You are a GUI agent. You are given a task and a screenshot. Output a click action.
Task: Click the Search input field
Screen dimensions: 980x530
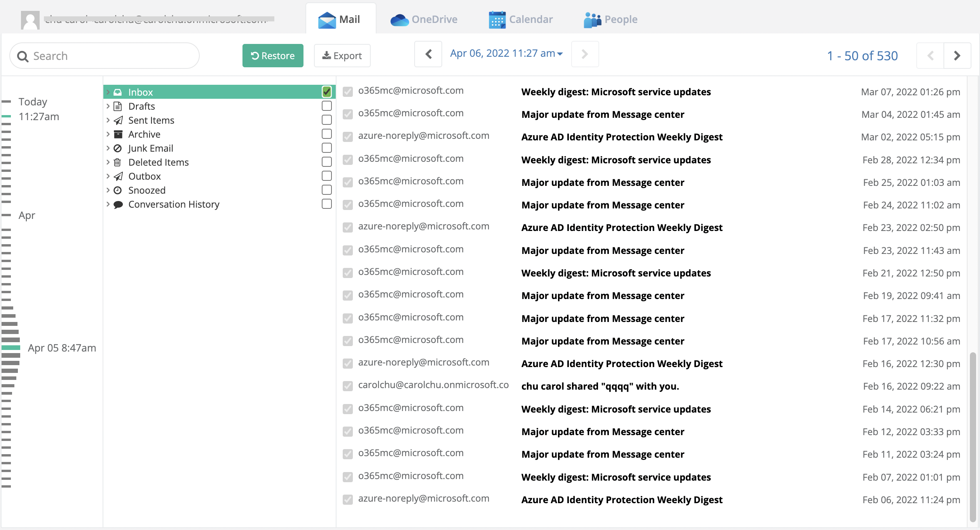105,56
